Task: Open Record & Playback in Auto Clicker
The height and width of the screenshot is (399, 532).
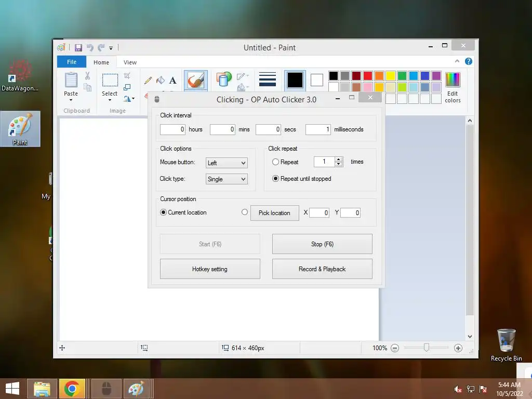Action: point(322,269)
